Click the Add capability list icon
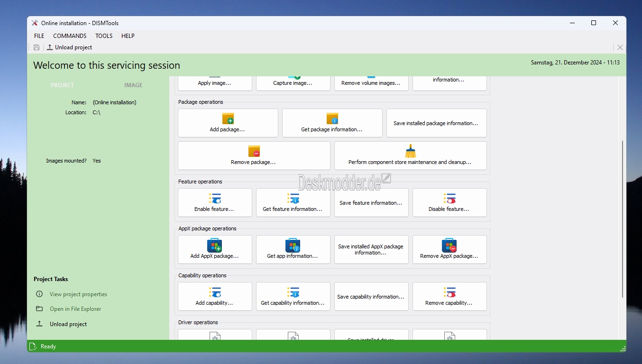The image size is (642, 364). (x=215, y=292)
